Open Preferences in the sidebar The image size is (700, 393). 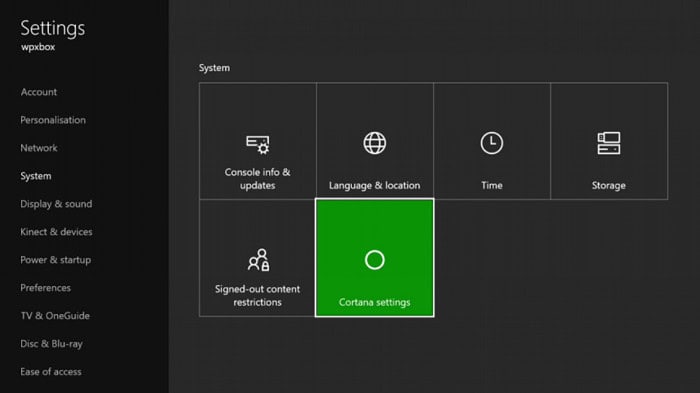coord(46,288)
